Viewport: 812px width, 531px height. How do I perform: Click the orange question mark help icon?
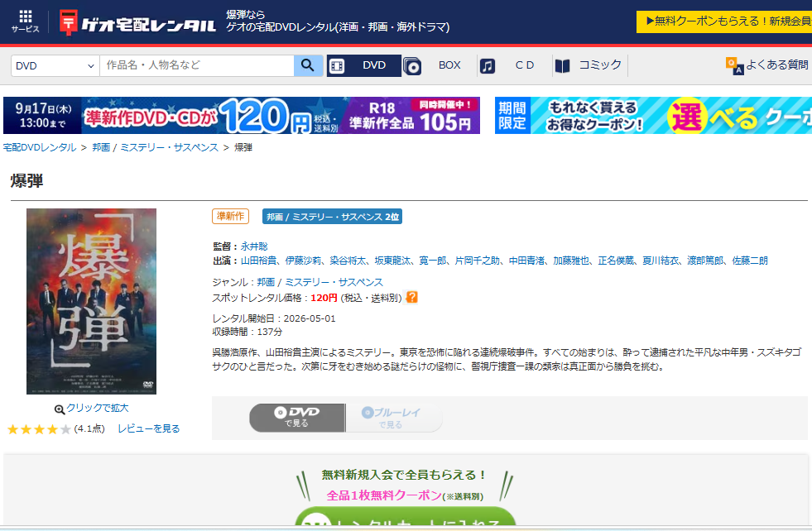pos(411,297)
